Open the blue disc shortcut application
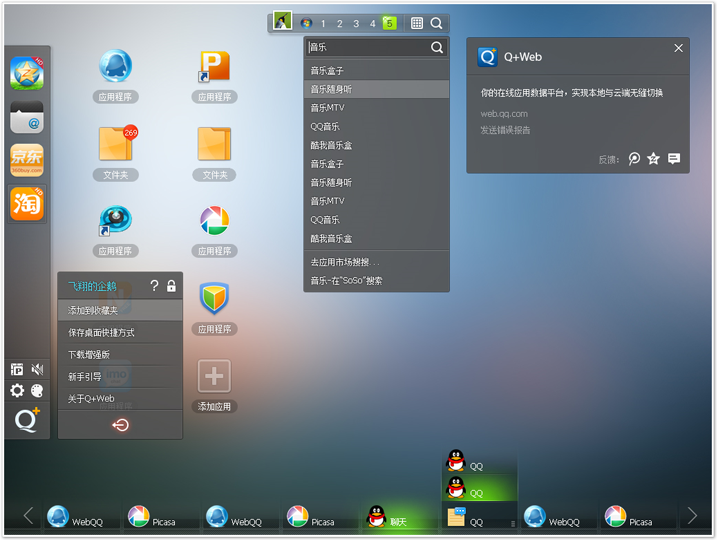The width and height of the screenshot is (717, 540). [x=115, y=220]
